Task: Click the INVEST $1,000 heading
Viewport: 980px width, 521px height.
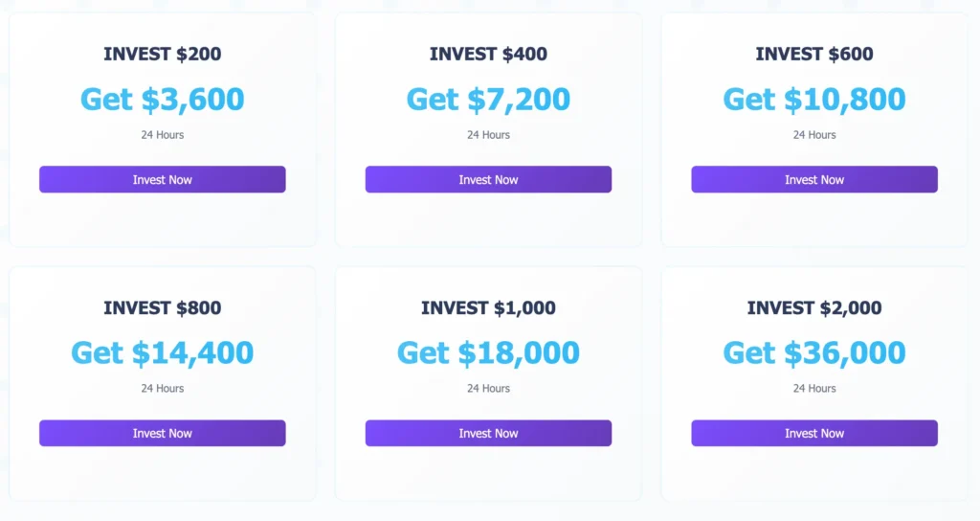Action: [488, 307]
